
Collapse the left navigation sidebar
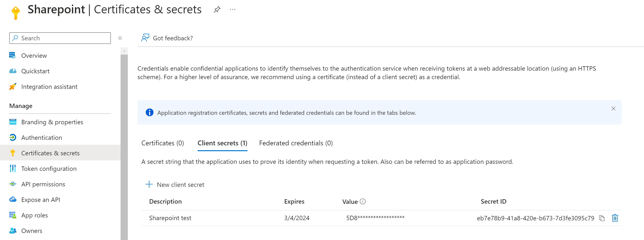(120, 38)
